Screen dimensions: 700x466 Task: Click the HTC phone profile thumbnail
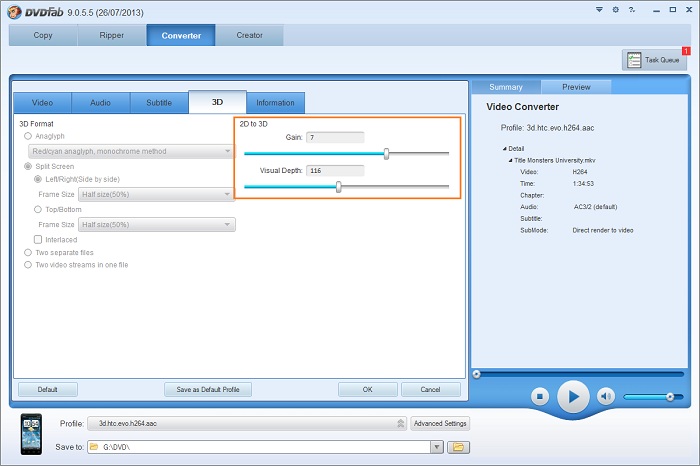coord(32,434)
